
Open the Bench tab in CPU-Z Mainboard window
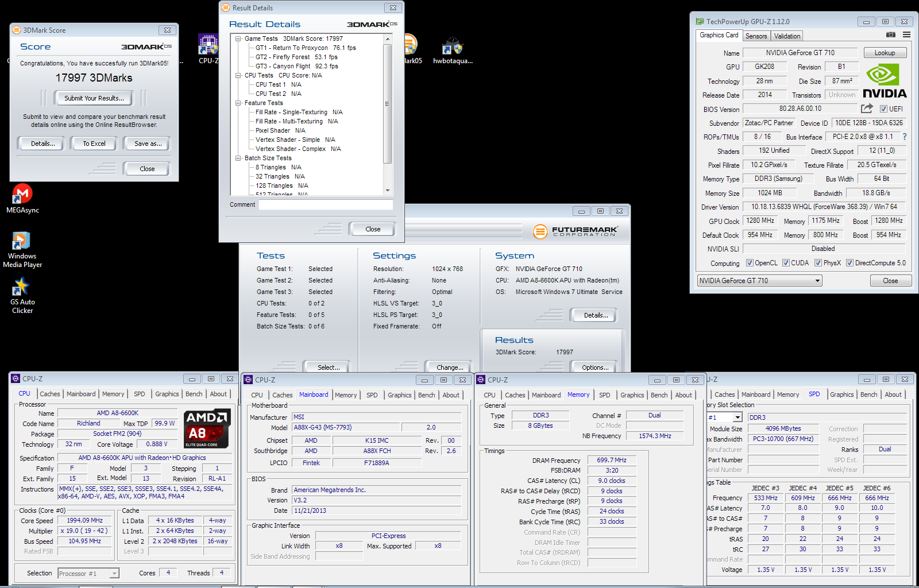(427, 395)
